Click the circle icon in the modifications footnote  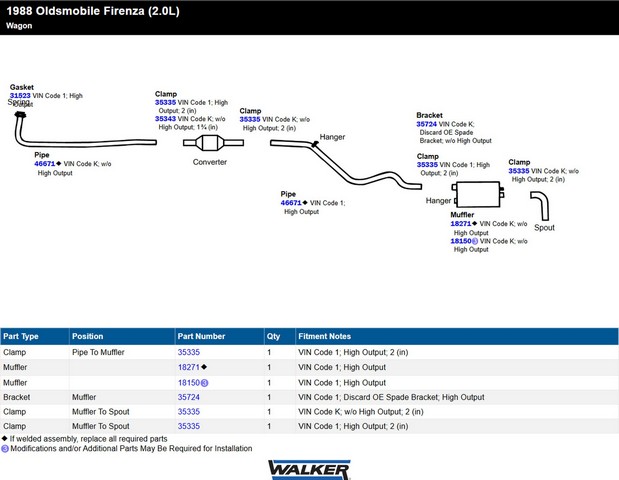point(4,449)
